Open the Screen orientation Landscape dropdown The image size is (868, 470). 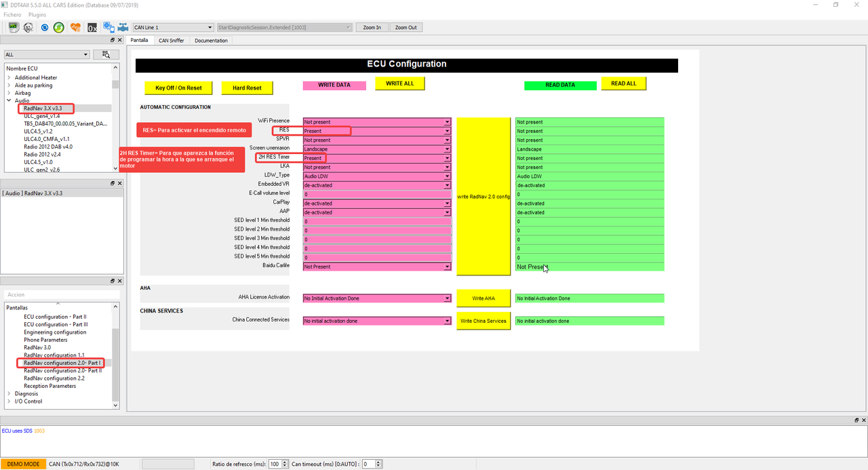click(377, 149)
